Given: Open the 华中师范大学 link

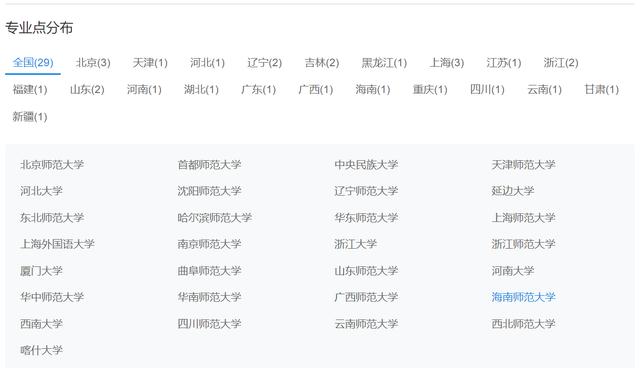Looking at the screenshot, I should [x=52, y=297].
